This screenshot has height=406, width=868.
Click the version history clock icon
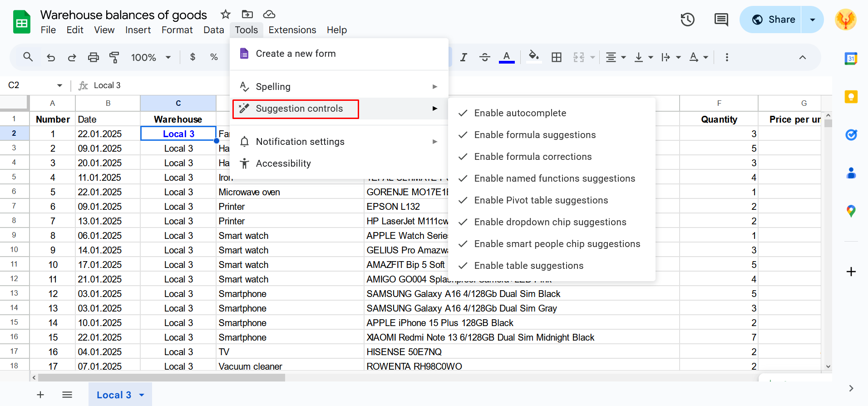(x=687, y=20)
